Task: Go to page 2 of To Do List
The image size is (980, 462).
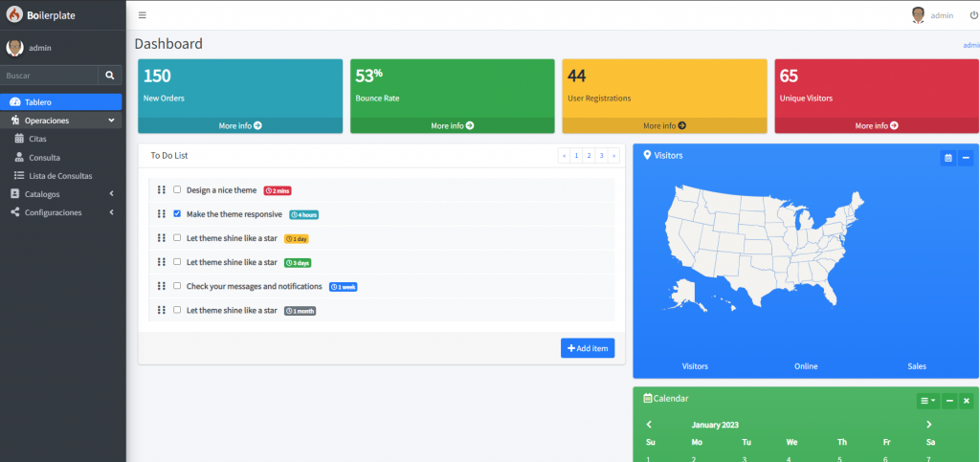Action: 589,155
